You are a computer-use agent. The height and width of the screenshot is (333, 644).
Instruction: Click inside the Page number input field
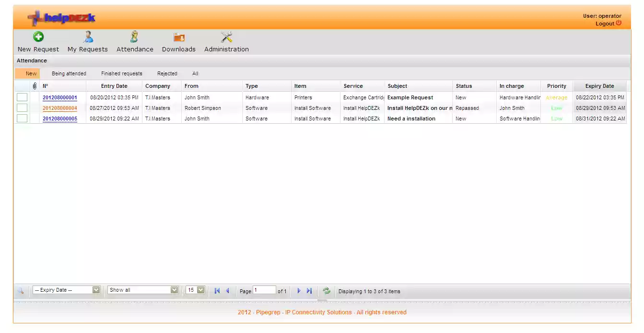tap(266, 290)
